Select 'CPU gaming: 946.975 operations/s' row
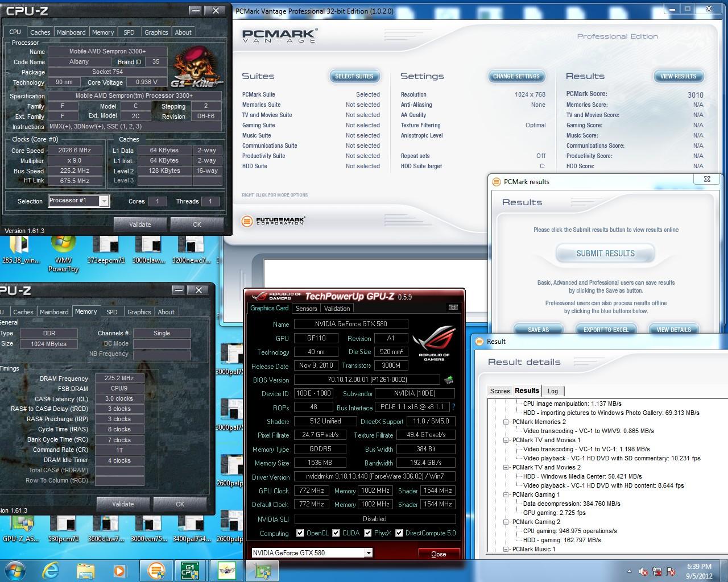 (x=570, y=531)
